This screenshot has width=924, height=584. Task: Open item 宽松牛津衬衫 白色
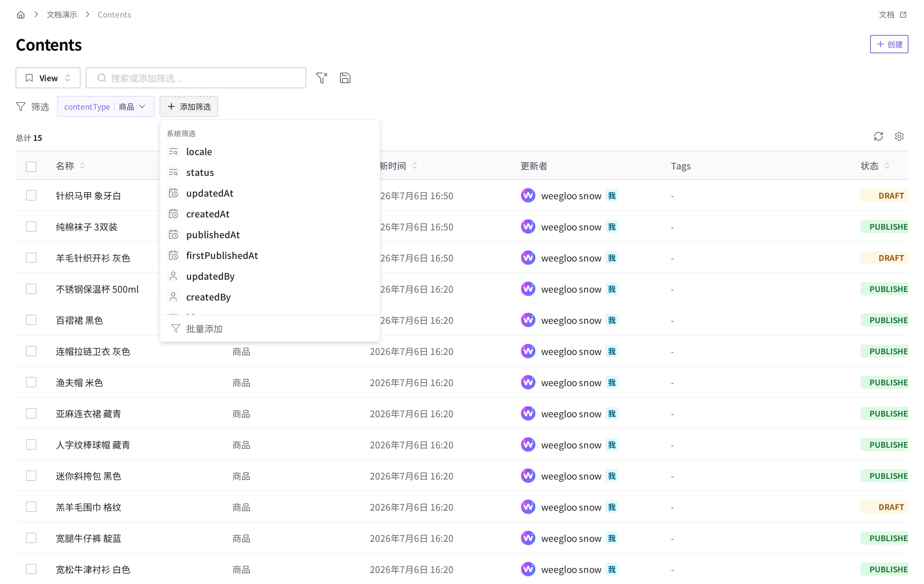click(93, 569)
